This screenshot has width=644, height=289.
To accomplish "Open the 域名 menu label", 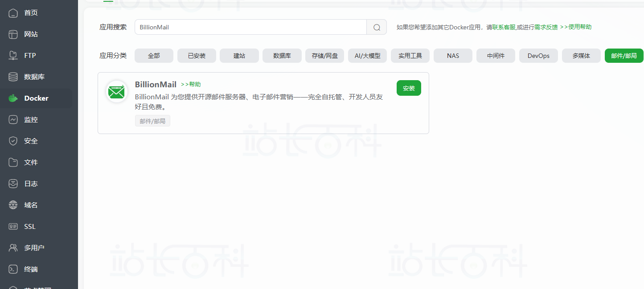I will click(x=31, y=205).
